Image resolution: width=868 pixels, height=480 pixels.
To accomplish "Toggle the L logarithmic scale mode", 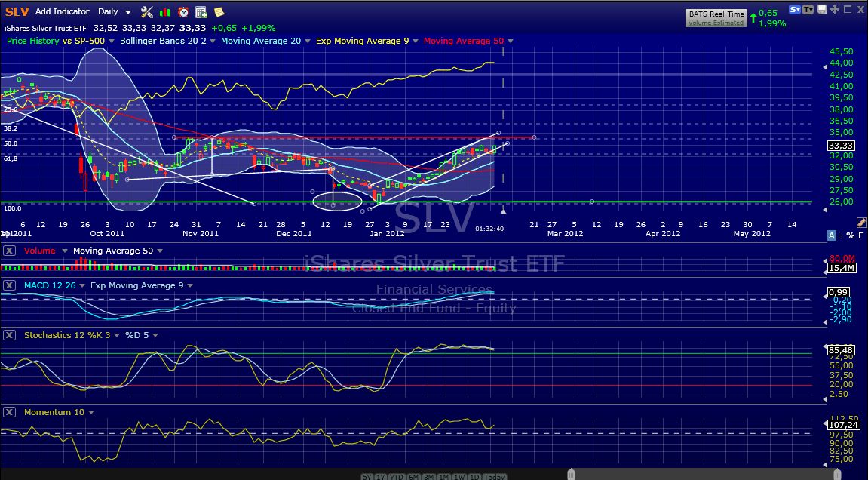I will pyautogui.click(x=840, y=235).
